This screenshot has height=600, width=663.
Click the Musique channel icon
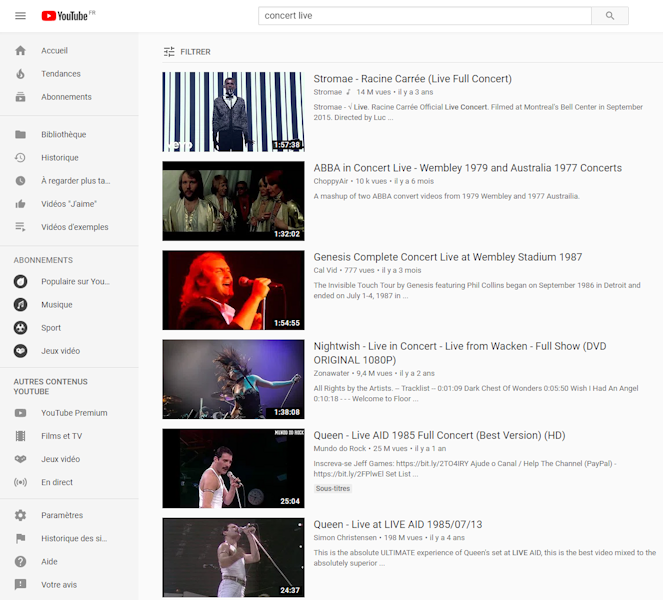[20, 305]
